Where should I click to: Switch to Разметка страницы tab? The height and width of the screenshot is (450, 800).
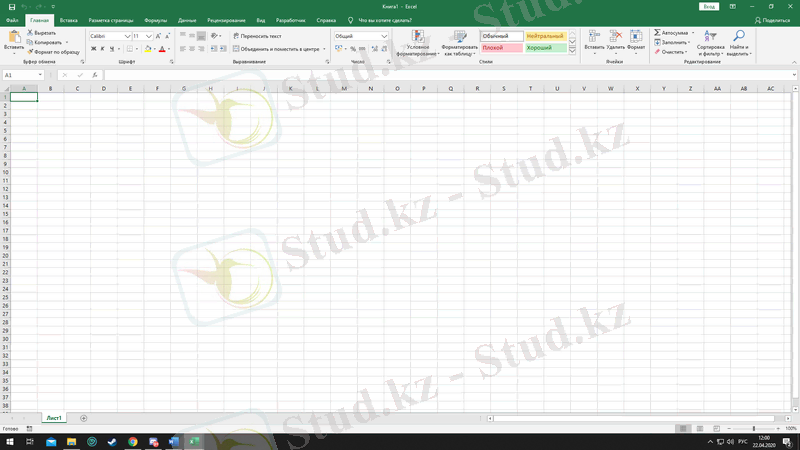(x=111, y=20)
